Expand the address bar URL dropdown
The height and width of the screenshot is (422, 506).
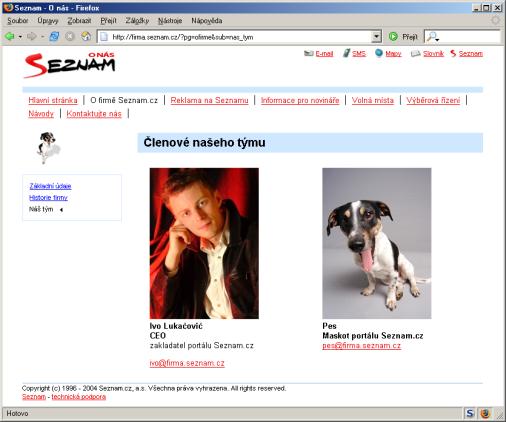point(376,36)
